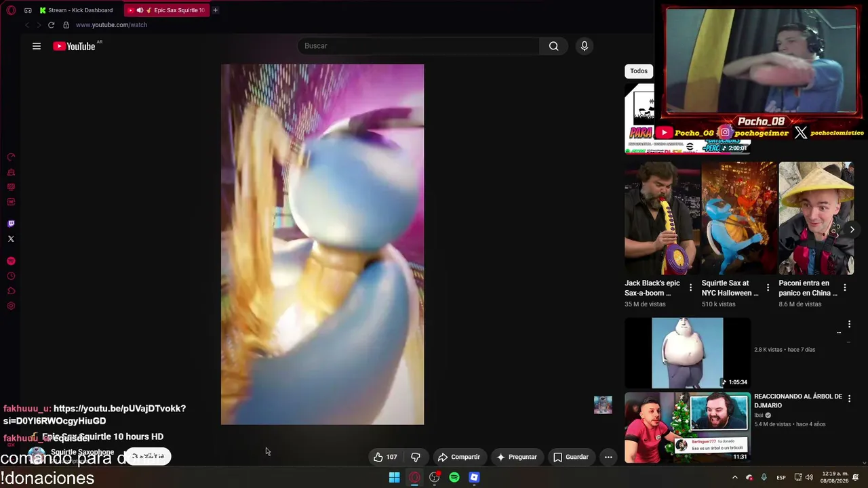Open the Ibai channel link

tap(758, 415)
